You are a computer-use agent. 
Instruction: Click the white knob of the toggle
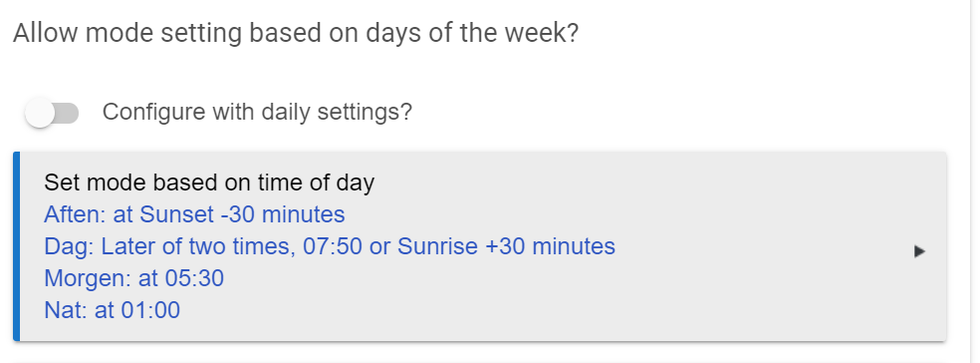tap(40, 114)
